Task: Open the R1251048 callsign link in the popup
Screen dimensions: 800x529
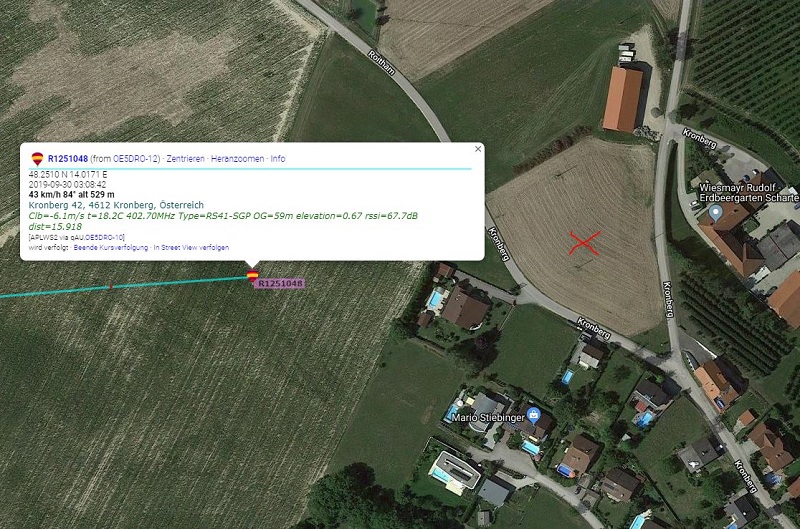Action: pos(68,159)
